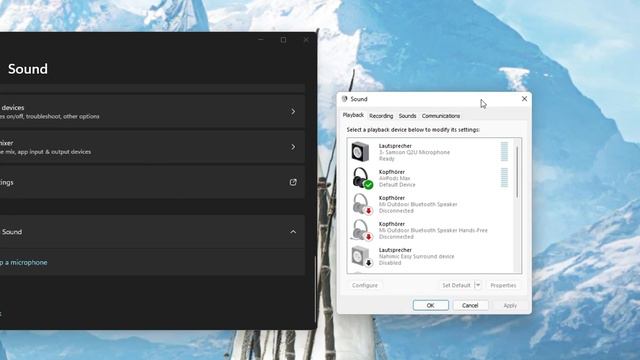Click the Apply button
Screen dimensions: 640x360
coord(510,305)
